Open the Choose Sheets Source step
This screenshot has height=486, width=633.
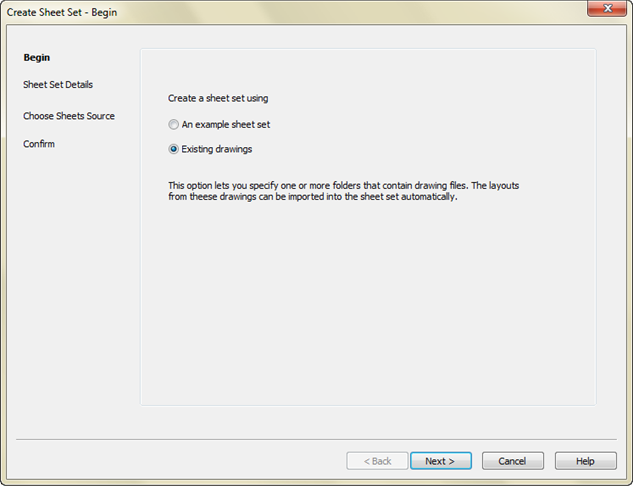(x=69, y=116)
